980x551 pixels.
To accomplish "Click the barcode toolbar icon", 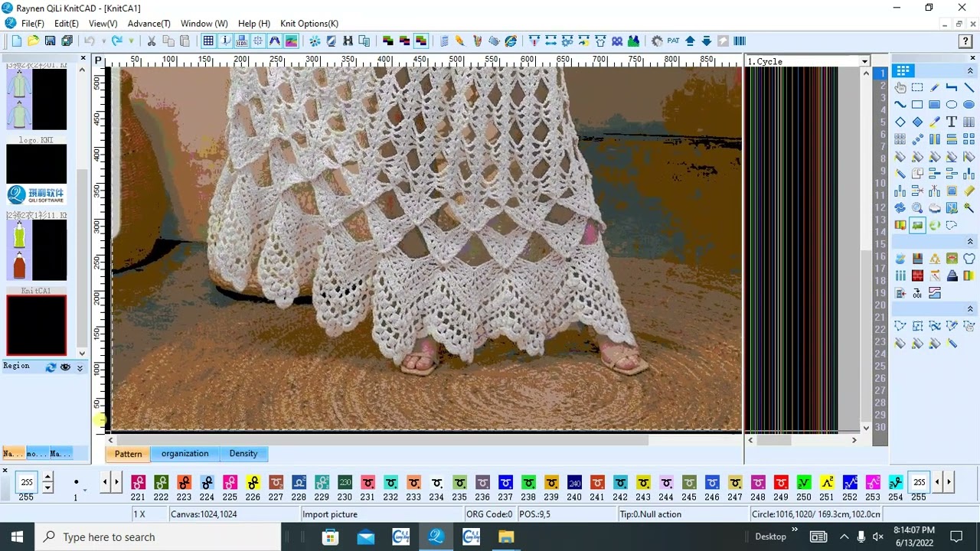I will click(x=740, y=41).
